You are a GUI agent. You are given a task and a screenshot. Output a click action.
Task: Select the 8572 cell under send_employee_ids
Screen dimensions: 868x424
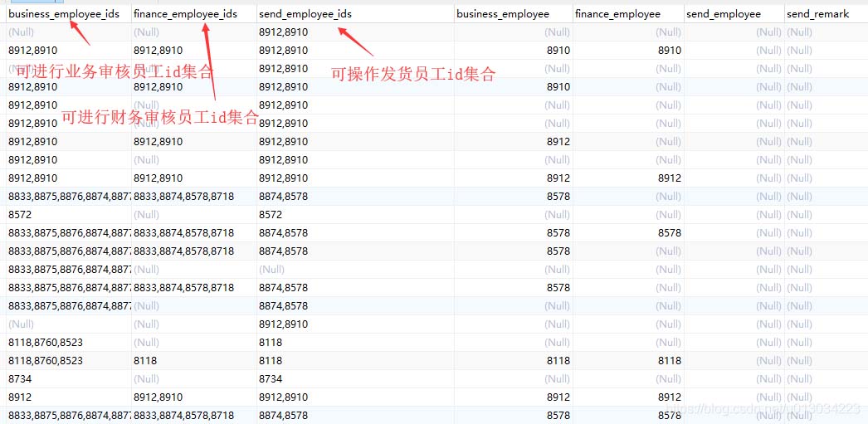point(355,215)
